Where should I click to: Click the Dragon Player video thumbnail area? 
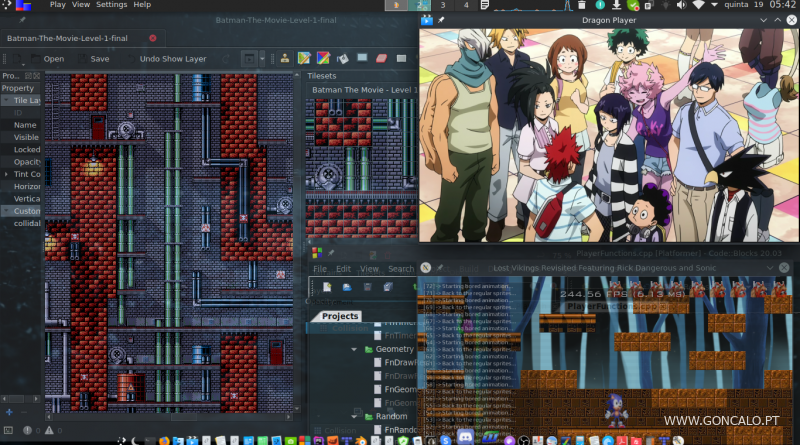coord(609,135)
